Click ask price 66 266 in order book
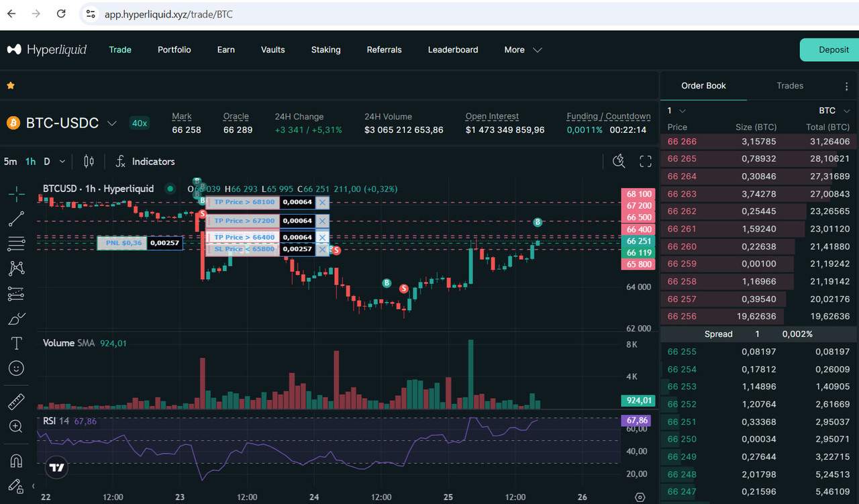 point(682,142)
